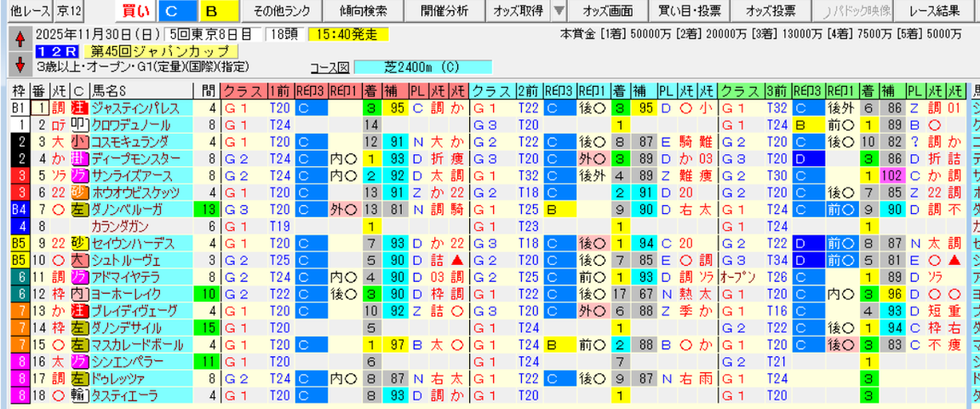Click the 注 mark for ジャスティンパレス
The width and height of the screenshot is (980, 409).
[x=79, y=107]
